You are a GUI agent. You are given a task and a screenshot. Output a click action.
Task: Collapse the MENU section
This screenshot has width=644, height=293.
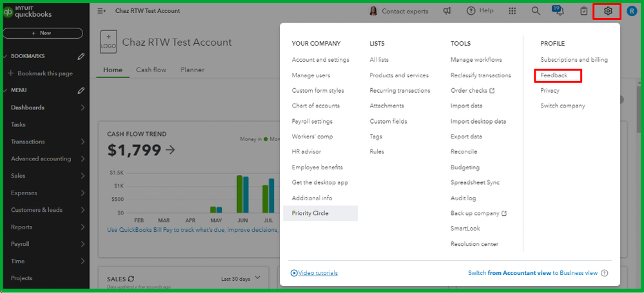coord(5,90)
